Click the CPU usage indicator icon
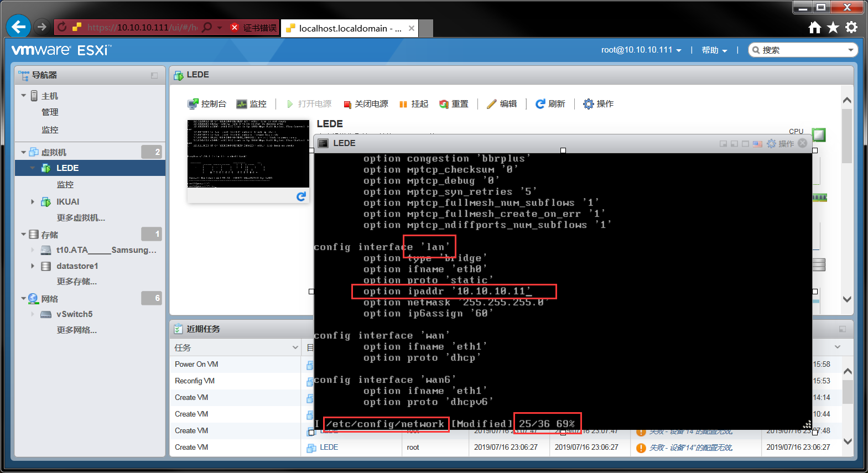 click(819, 134)
